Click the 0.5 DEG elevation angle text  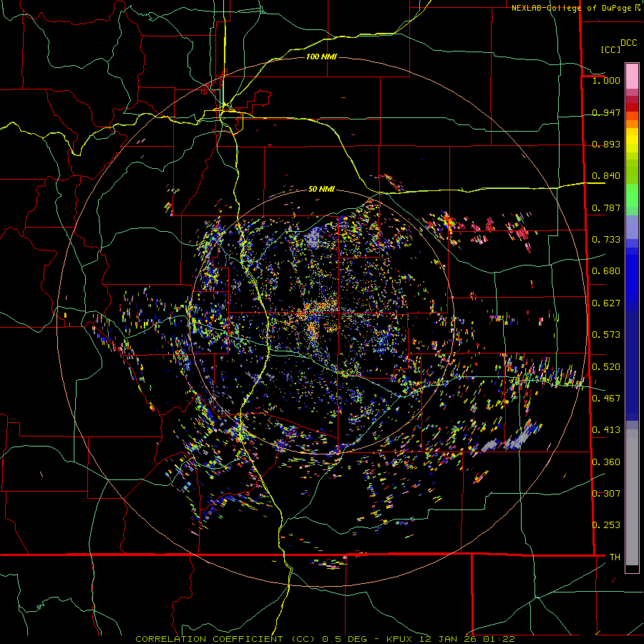(x=346, y=639)
